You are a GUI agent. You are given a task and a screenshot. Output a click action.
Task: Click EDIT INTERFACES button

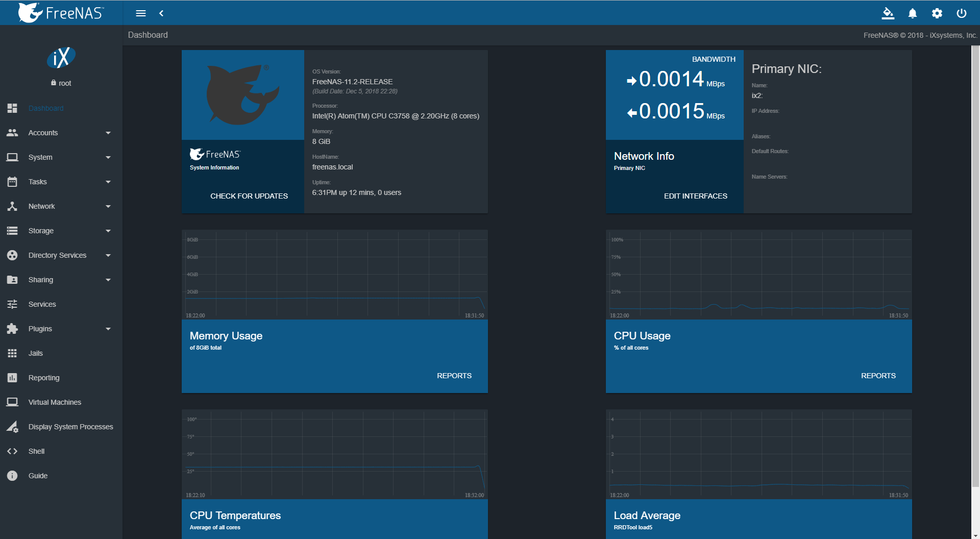(x=696, y=196)
